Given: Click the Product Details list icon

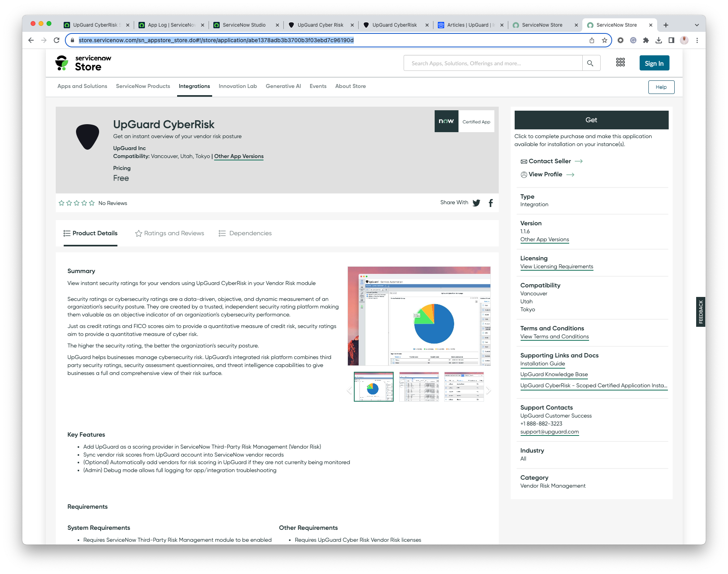Looking at the screenshot, I should 67,233.
